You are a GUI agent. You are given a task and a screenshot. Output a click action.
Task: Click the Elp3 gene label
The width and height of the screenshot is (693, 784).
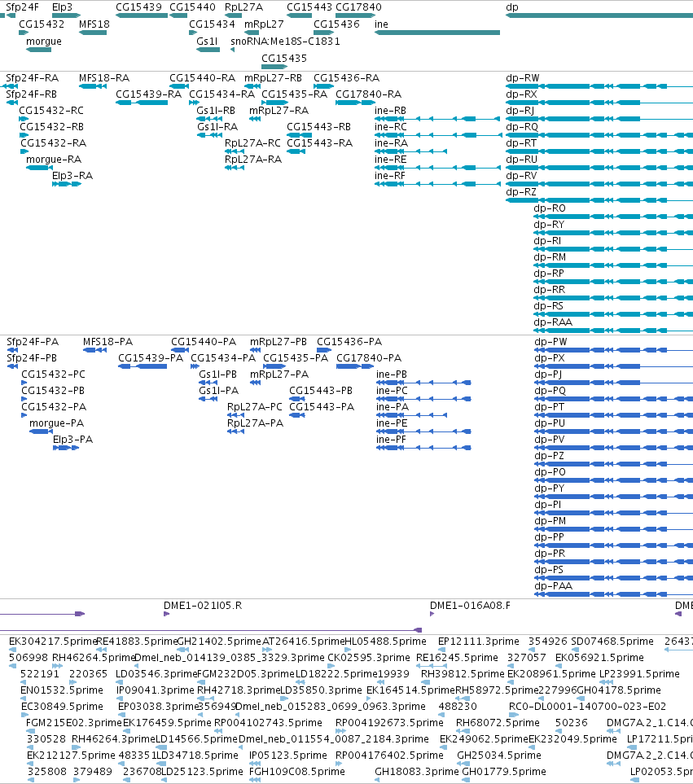tap(62, 7)
